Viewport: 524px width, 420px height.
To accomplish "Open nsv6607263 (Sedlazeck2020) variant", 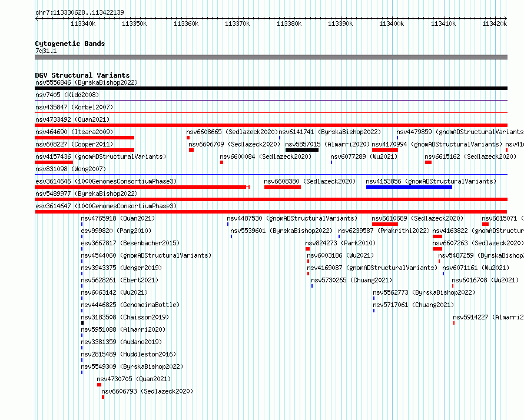I will [x=478, y=243].
